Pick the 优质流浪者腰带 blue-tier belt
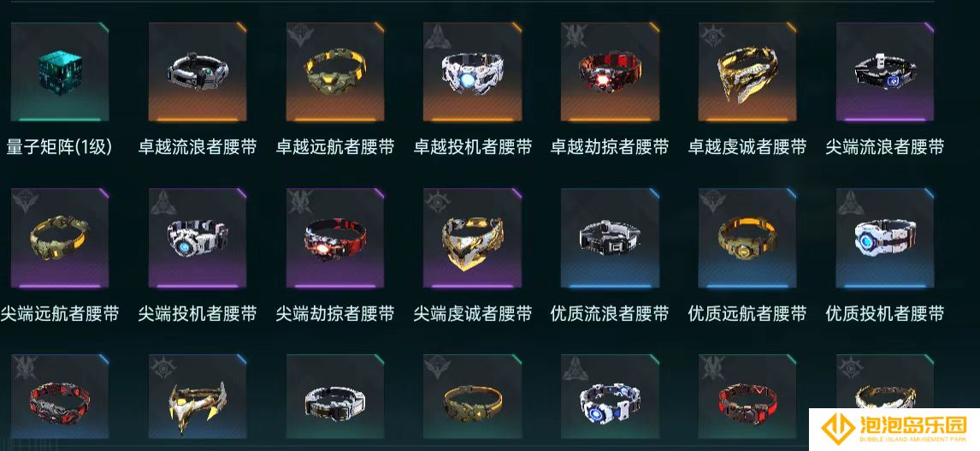This screenshot has width=980, height=451. [610, 238]
